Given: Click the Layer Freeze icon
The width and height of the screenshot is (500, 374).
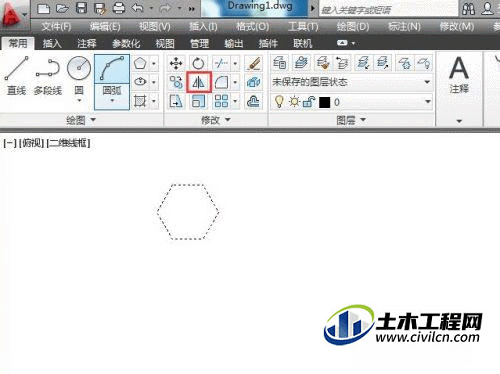Looking at the screenshot, I should [404, 63].
